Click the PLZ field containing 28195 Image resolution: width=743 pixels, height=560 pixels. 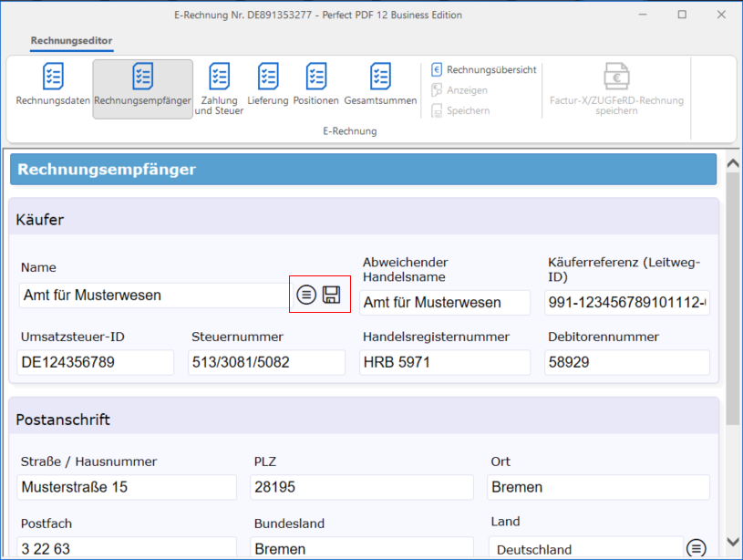point(361,487)
